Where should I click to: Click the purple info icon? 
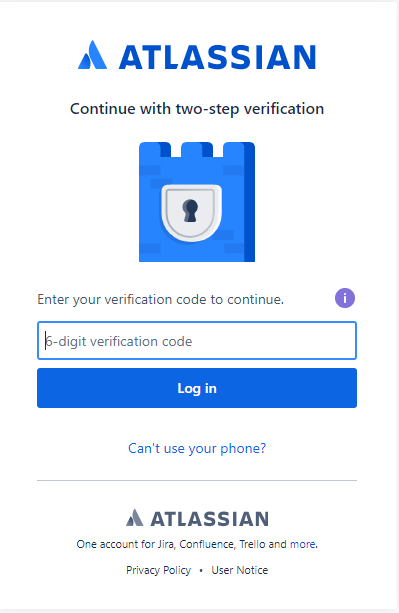pos(345,298)
